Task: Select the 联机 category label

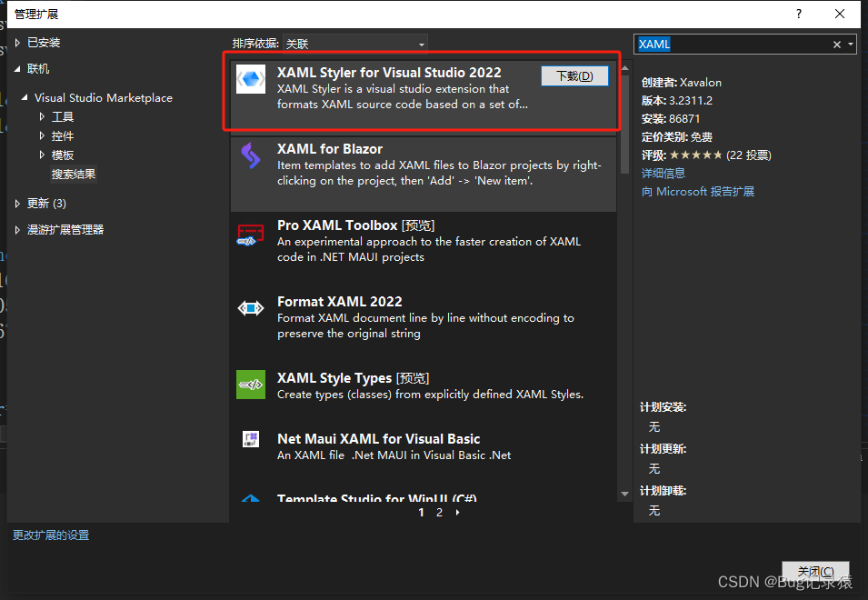Action: [38, 68]
